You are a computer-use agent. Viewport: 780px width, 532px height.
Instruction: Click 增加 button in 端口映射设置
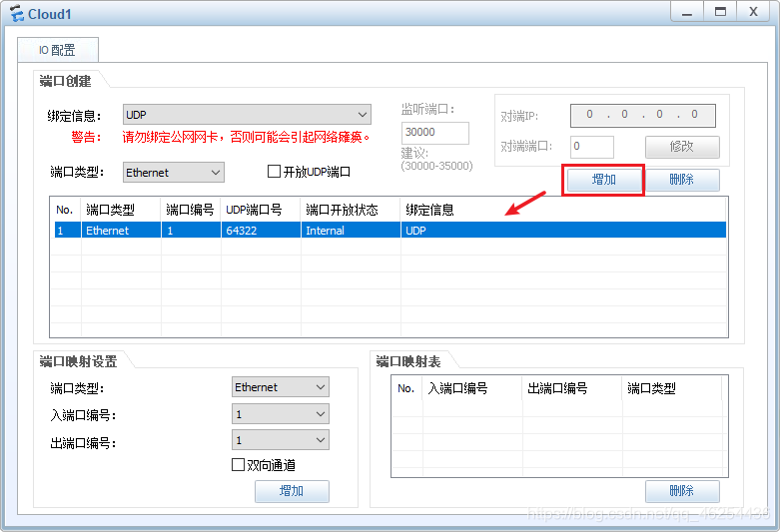pyautogui.click(x=292, y=491)
